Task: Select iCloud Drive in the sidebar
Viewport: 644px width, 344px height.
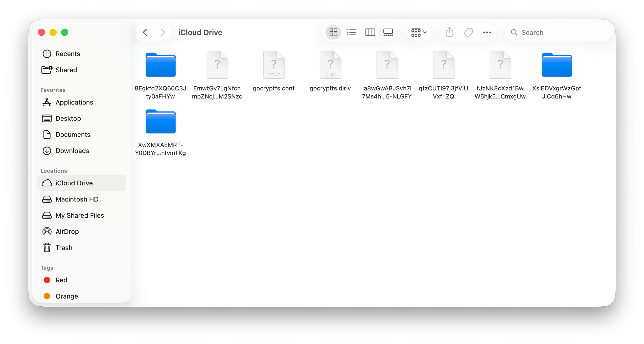Action: (74, 183)
